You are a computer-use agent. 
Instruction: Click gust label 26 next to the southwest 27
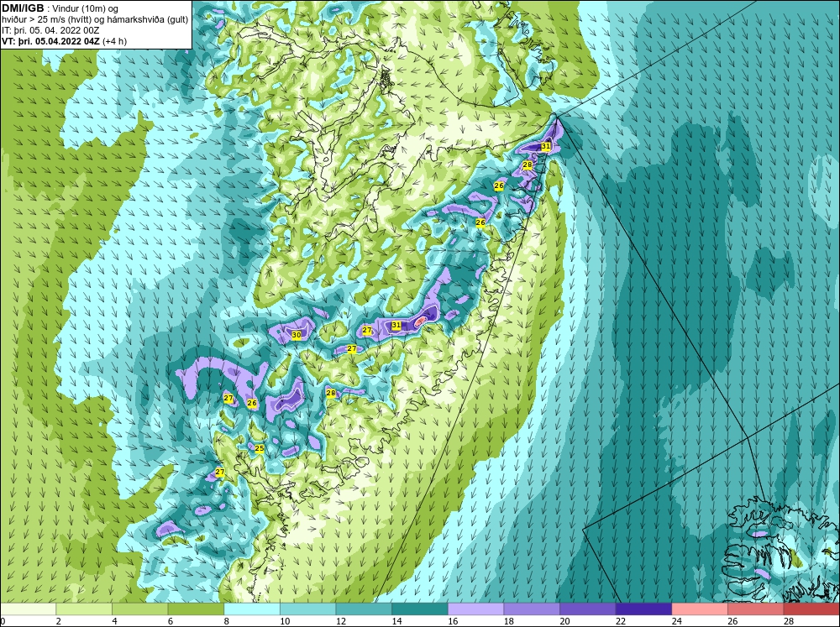(x=252, y=403)
